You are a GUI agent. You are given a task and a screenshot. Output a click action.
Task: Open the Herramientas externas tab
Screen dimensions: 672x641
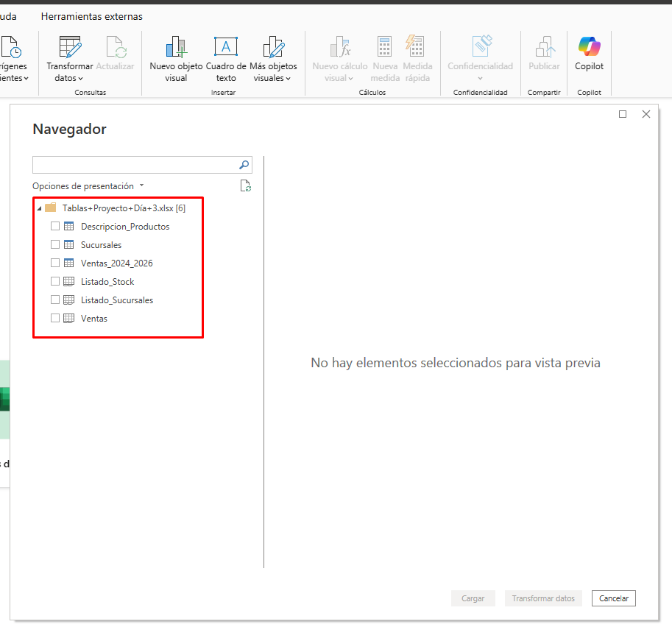pos(92,16)
